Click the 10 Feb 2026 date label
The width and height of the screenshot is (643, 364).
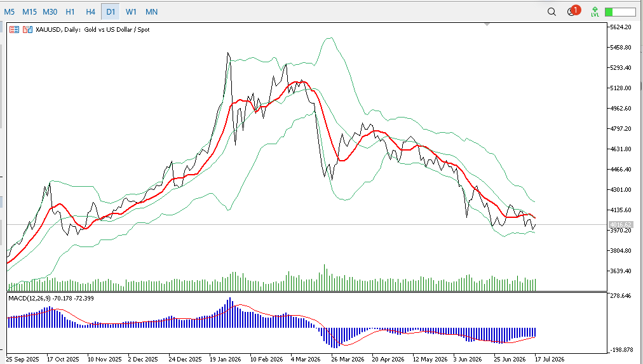coord(267,359)
